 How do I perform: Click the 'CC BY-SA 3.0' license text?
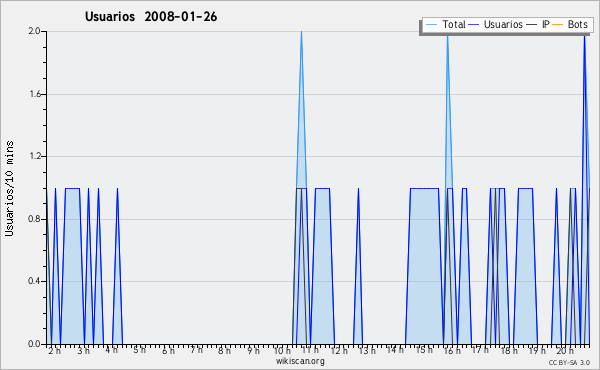tap(569, 362)
